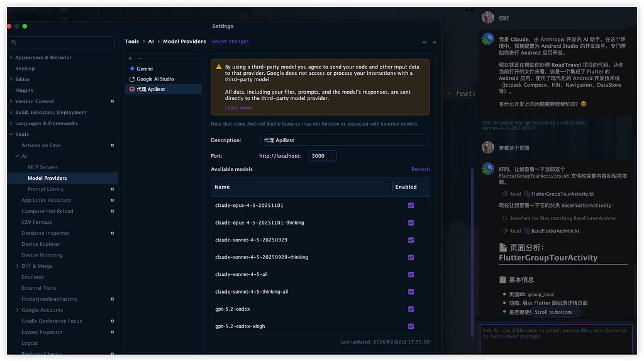
Task: Click the add provider plus icon
Action: click(130, 58)
